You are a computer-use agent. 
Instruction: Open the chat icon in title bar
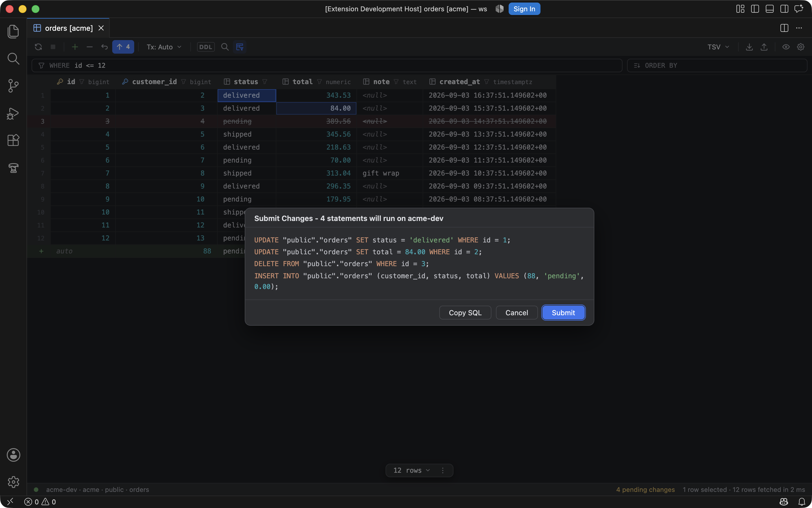click(798, 9)
